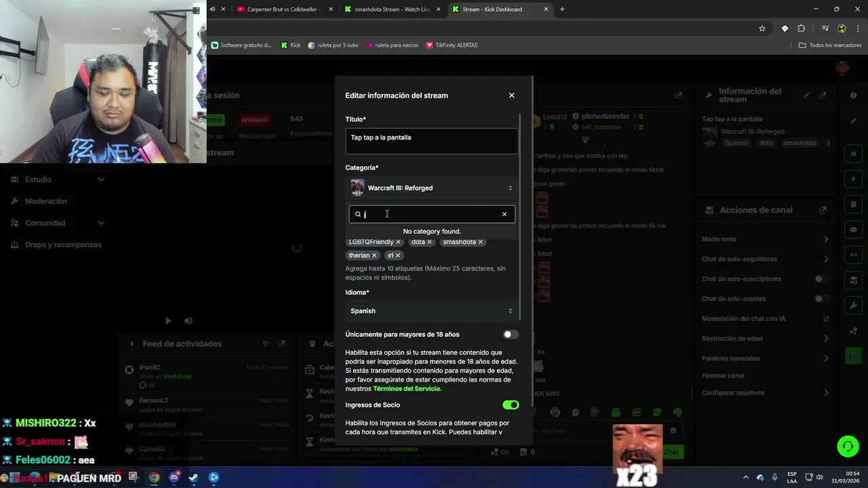Open browser extensions puzzle icon
868x488 pixels.
802,28
